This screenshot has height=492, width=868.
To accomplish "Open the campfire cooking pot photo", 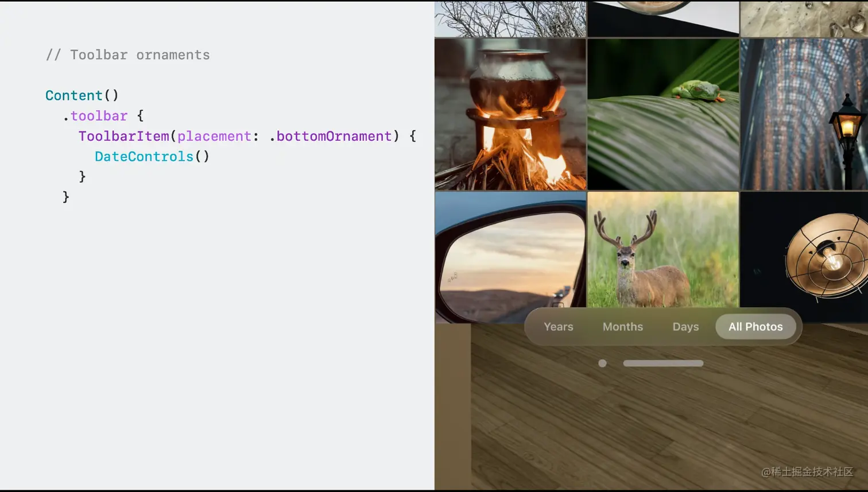I will click(510, 114).
